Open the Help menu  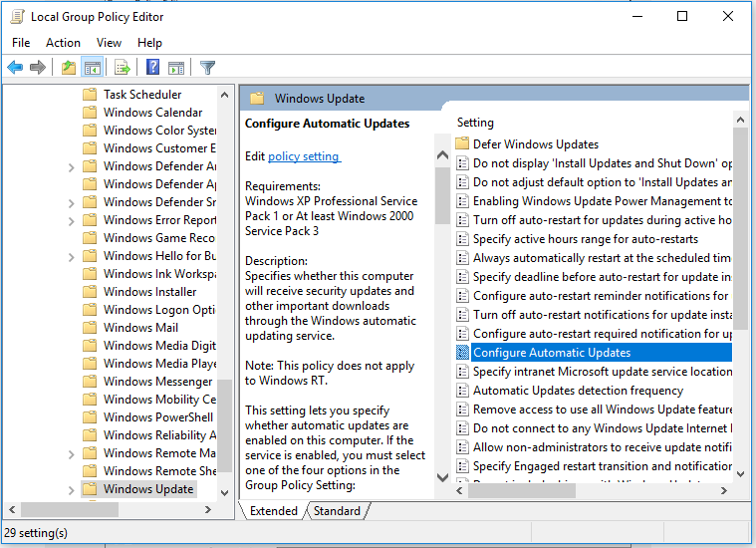[149, 43]
